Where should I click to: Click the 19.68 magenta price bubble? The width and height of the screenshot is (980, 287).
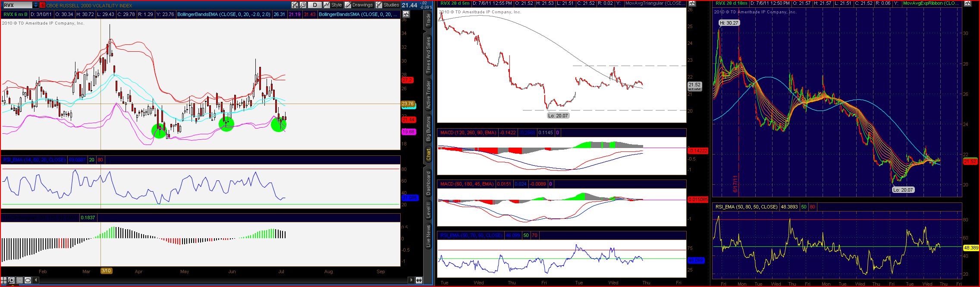click(408, 132)
